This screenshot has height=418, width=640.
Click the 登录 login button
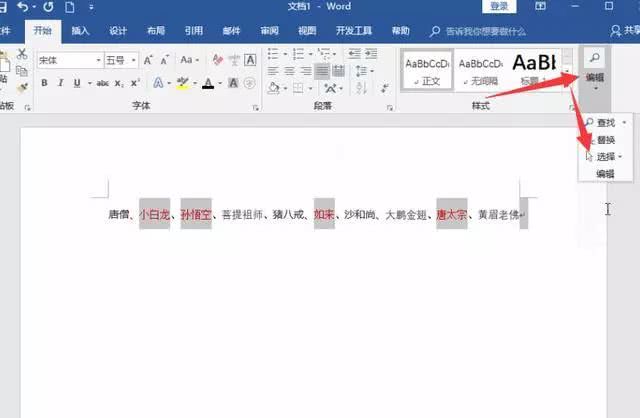click(499, 7)
